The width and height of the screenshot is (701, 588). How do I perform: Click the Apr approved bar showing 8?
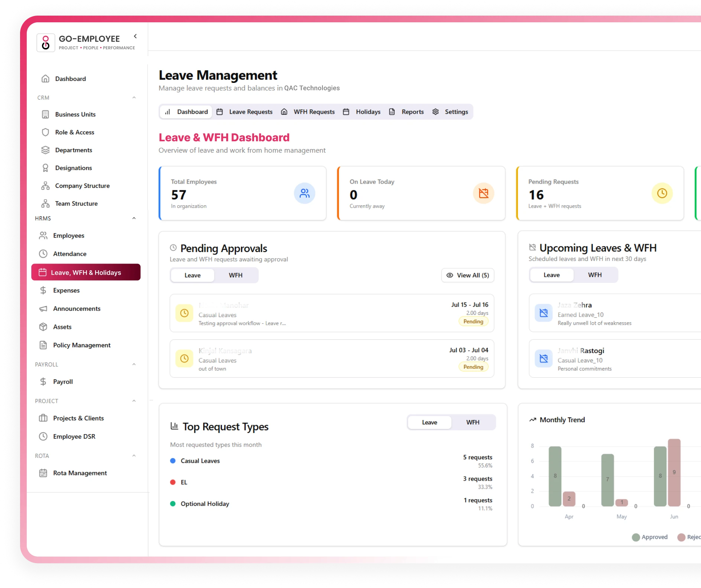point(555,476)
